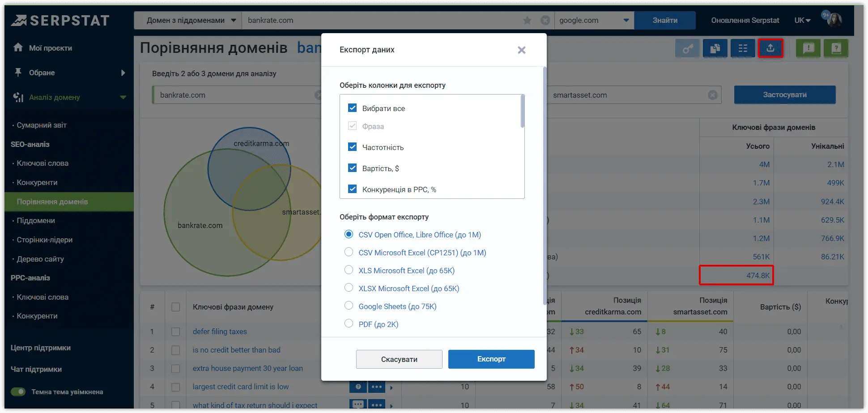Expand row arrow for 'what kind of tax return'
Screen dimensions: 868x413
(391, 406)
